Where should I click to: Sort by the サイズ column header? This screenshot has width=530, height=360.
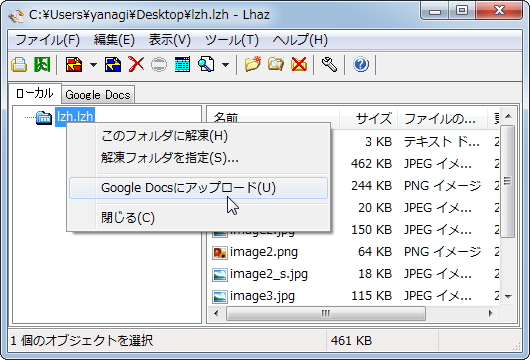[x=368, y=118]
